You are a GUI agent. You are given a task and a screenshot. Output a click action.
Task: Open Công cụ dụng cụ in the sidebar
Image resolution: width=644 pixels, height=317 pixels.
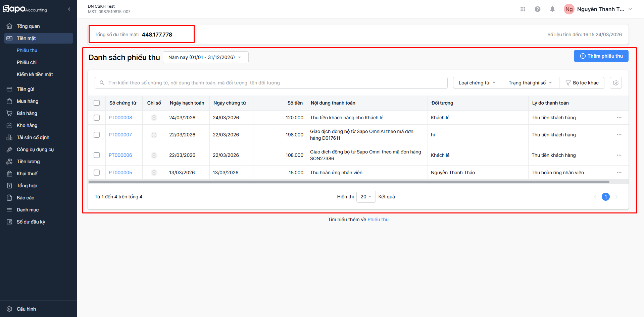pyautogui.click(x=38, y=149)
